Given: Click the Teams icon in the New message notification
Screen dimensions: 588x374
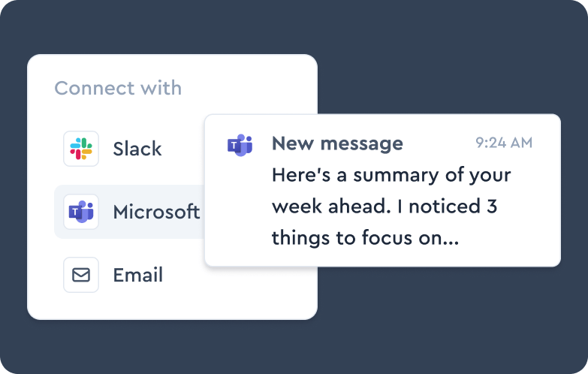Looking at the screenshot, I should coord(240,144).
